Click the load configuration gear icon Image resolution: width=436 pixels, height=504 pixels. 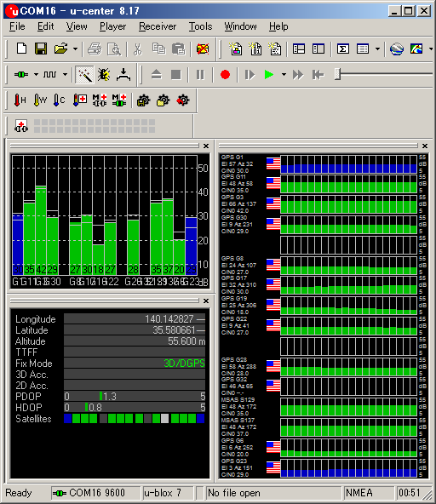[163, 100]
